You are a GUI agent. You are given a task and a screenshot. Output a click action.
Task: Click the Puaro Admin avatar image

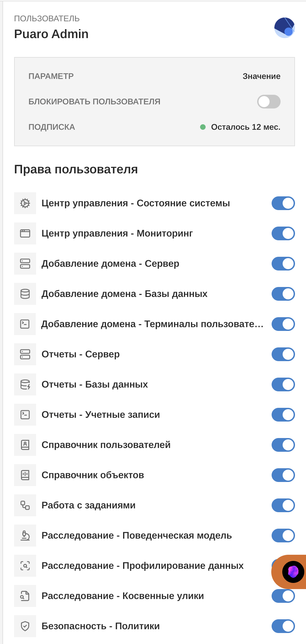284,27
